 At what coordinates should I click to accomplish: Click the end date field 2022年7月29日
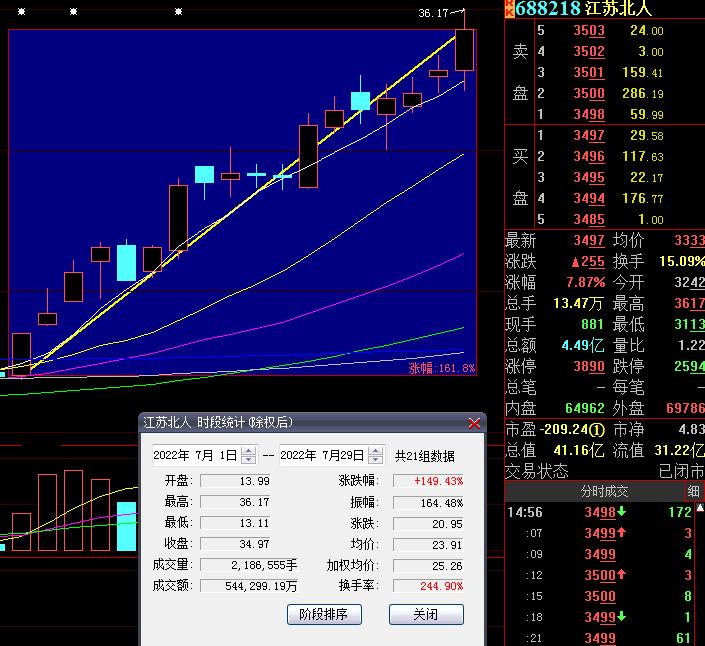[322, 455]
